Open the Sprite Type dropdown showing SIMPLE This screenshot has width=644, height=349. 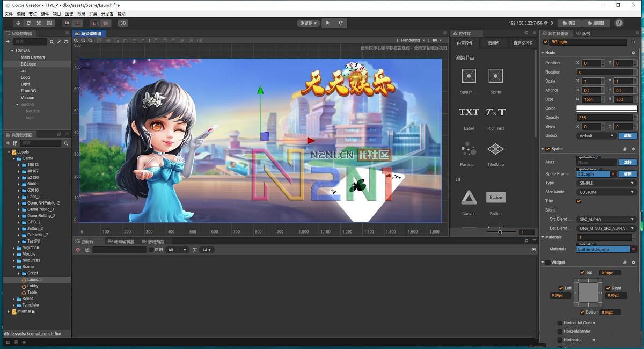pos(606,183)
